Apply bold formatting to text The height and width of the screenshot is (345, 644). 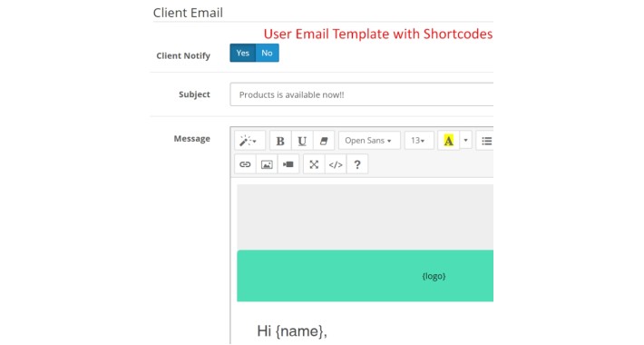click(280, 141)
